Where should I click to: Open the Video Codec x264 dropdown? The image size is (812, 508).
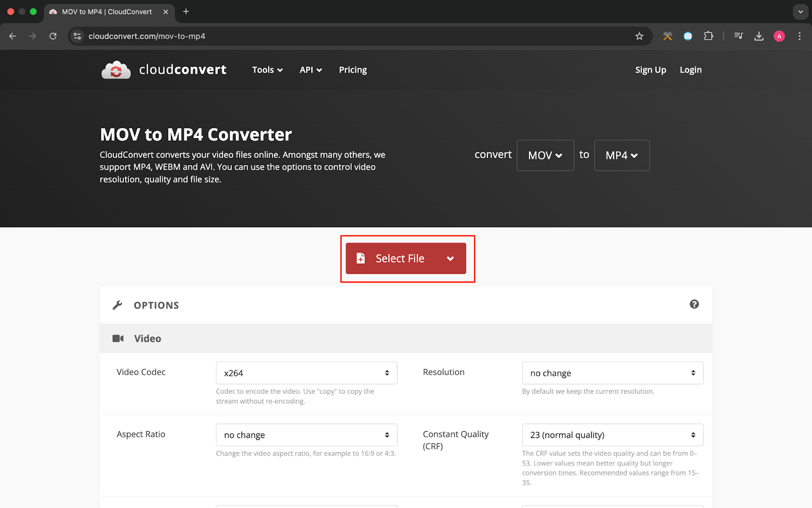click(307, 373)
